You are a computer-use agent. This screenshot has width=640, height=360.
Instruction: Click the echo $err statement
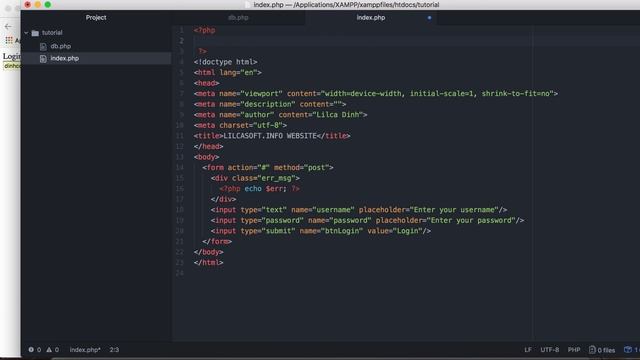coord(265,189)
